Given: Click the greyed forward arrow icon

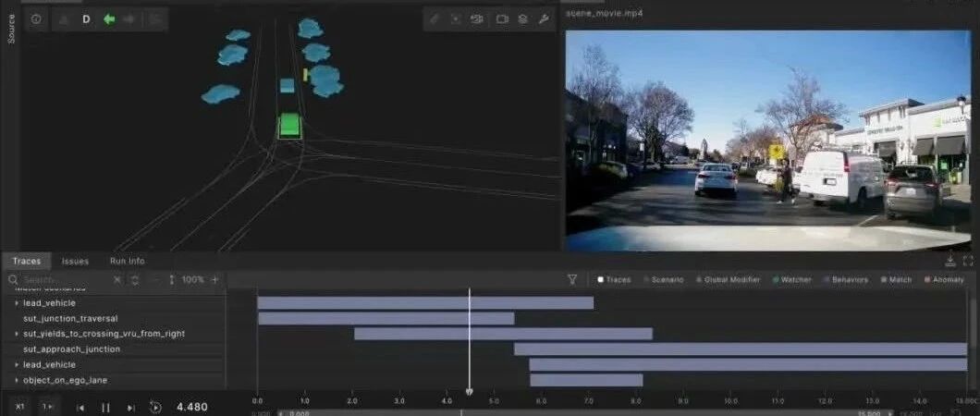Looking at the screenshot, I should click(129, 19).
